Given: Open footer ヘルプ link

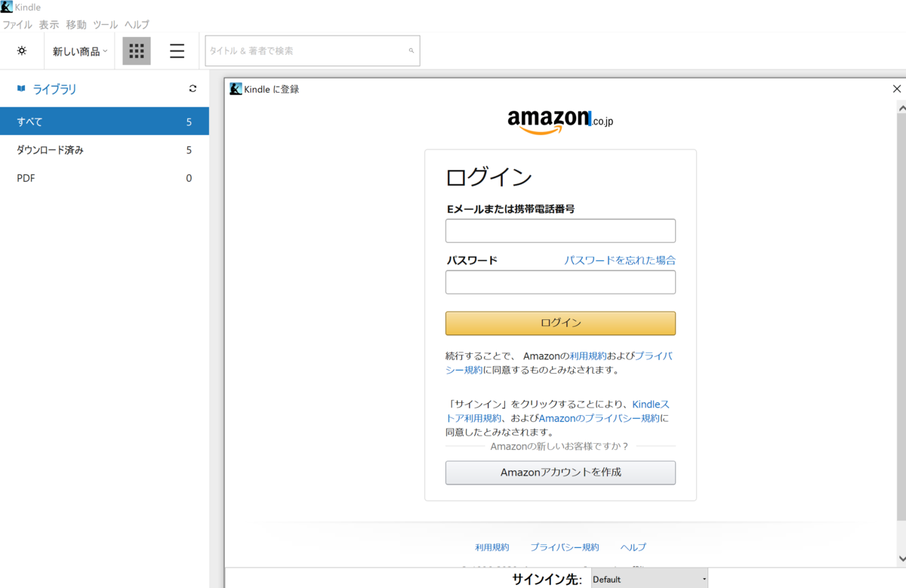Looking at the screenshot, I should [633, 547].
